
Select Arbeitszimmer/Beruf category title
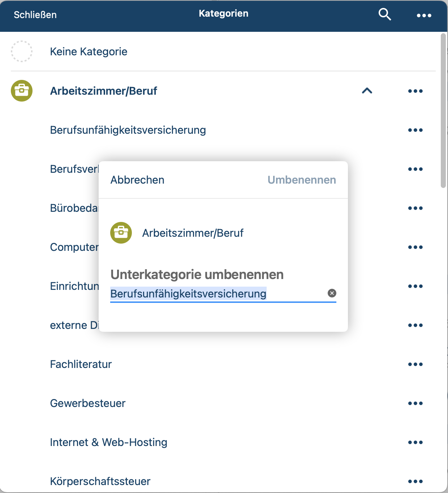[104, 91]
